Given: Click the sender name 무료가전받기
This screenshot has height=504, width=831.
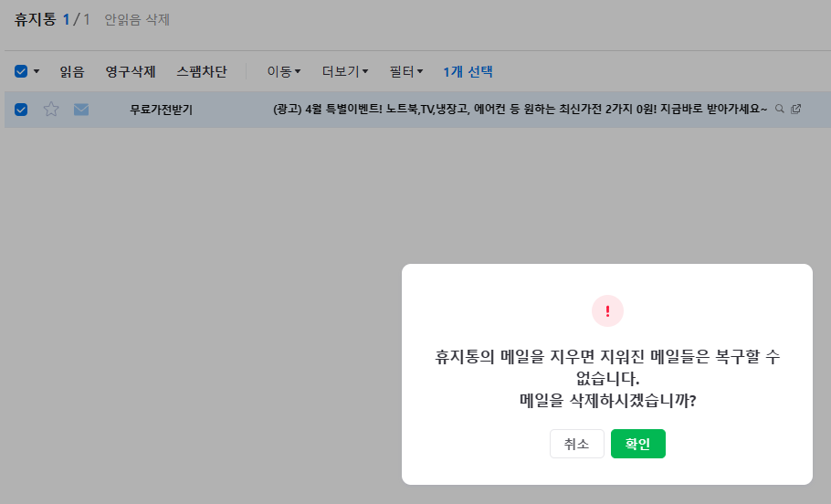Looking at the screenshot, I should (161, 110).
